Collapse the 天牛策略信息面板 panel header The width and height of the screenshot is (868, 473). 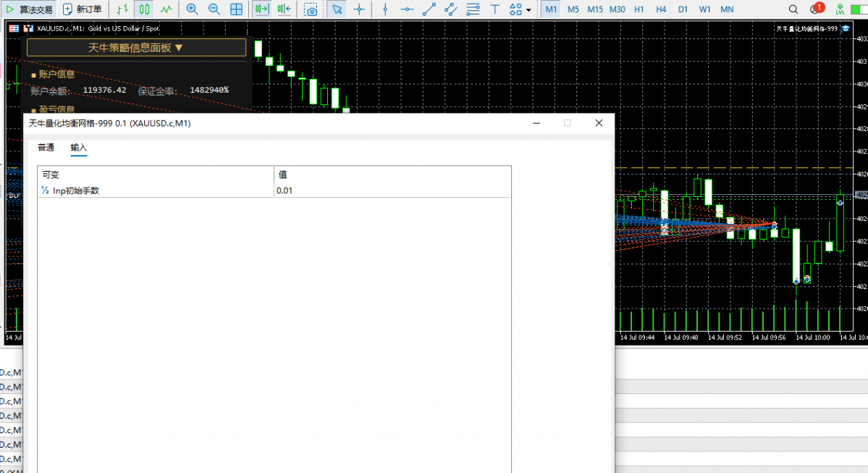tap(136, 48)
